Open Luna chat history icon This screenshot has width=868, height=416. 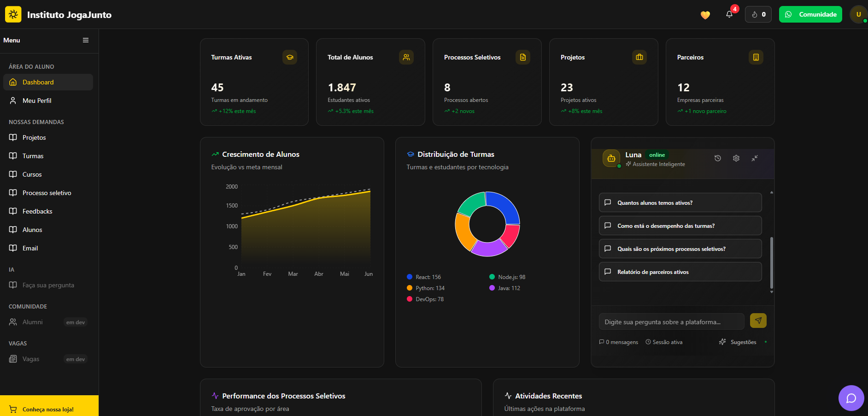click(718, 158)
